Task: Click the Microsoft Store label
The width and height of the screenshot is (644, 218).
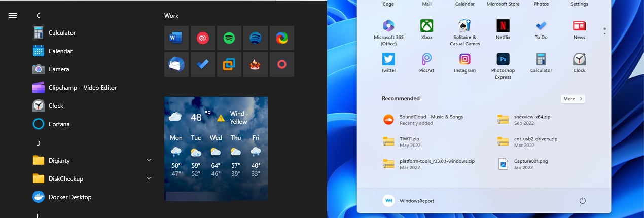Action: click(x=503, y=4)
